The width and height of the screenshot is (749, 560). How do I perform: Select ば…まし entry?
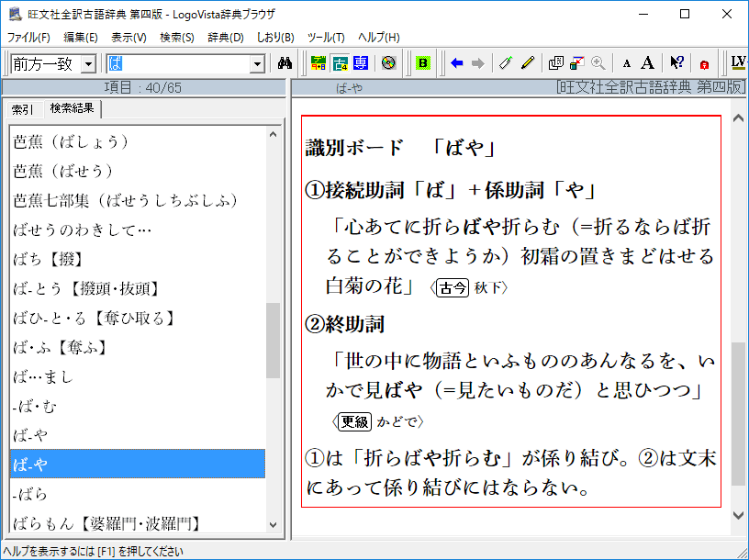pos(138,377)
